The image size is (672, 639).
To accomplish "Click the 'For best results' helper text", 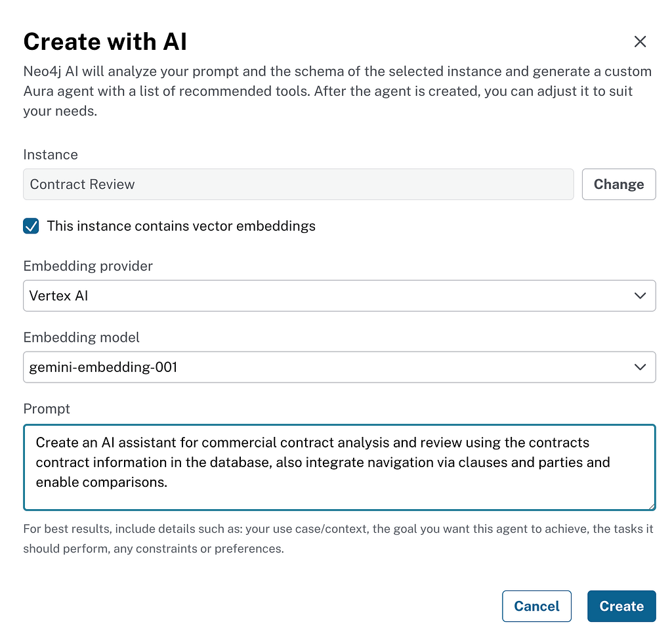I will [338, 539].
